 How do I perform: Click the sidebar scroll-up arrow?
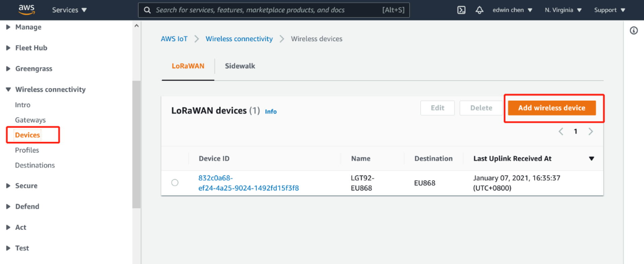point(136,25)
